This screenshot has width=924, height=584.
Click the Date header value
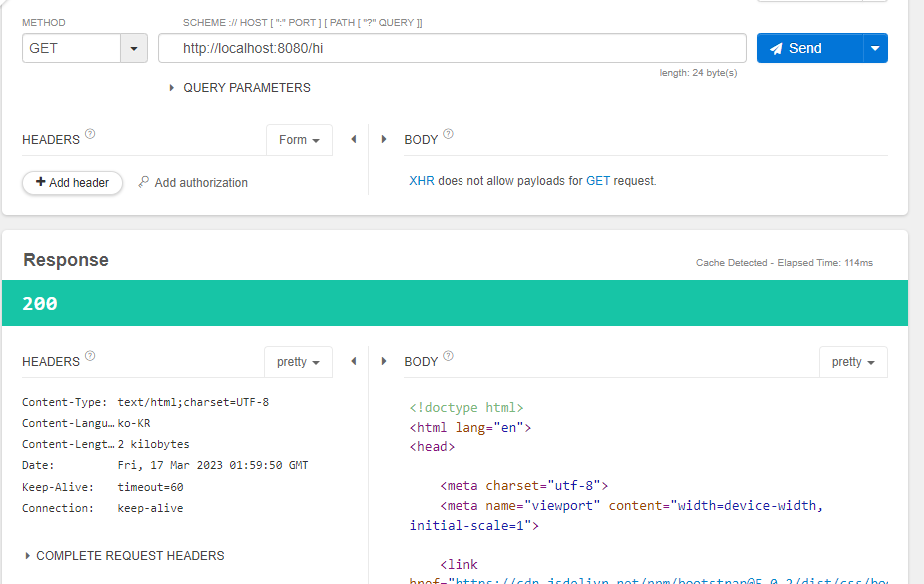coord(213,465)
